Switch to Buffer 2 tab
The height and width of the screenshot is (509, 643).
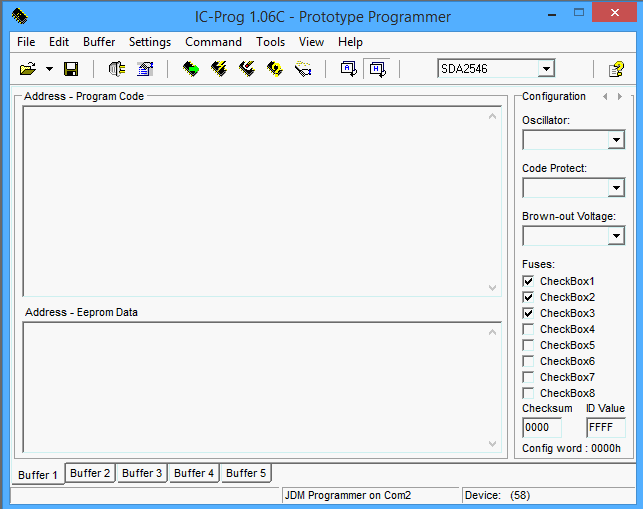pyautogui.click(x=90, y=473)
